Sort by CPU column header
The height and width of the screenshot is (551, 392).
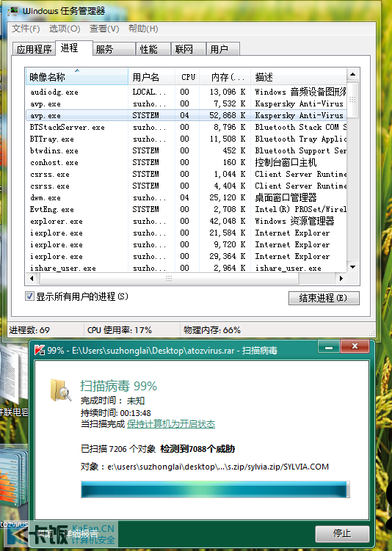tap(187, 77)
